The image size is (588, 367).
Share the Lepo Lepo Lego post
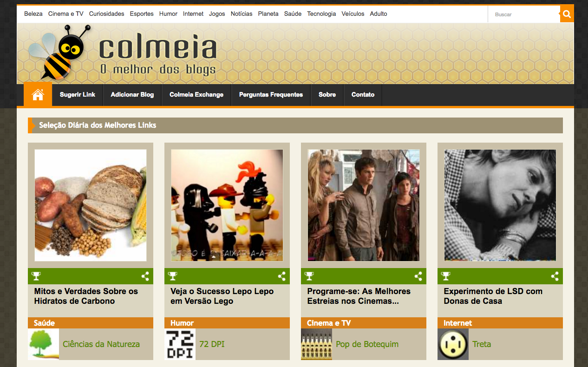click(x=282, y=276)
